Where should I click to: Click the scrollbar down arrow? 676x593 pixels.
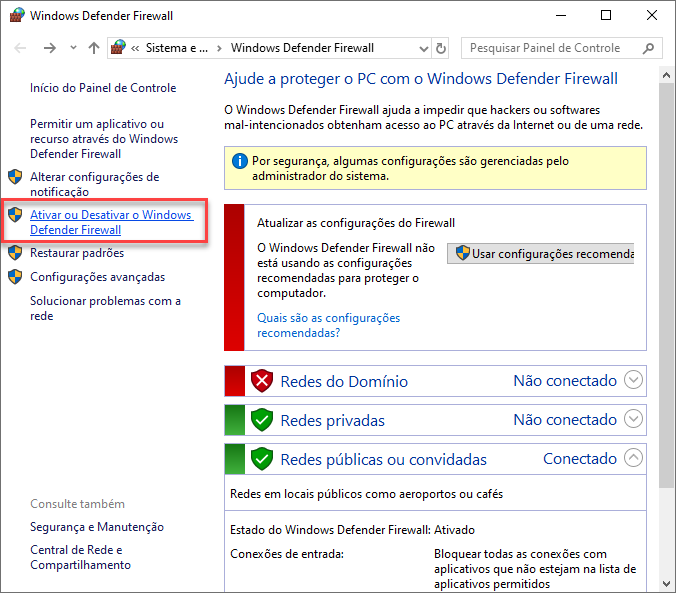point(667,584)
